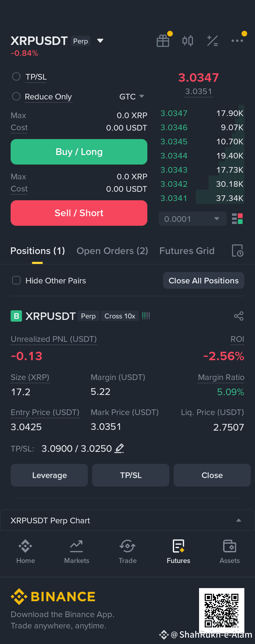The height and width of the screenshot is (644, 255).
Task: Open the GTC time-in-force dropdown
Action: pyautogui.click(x=132, y=97)
